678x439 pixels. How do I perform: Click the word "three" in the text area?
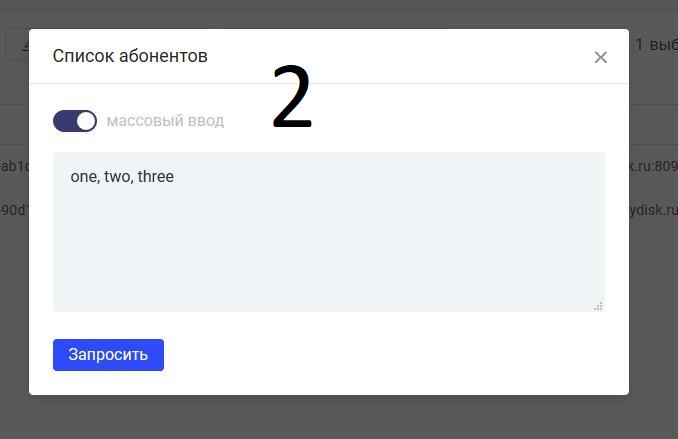pyautogui.click(x=156, y=176)
